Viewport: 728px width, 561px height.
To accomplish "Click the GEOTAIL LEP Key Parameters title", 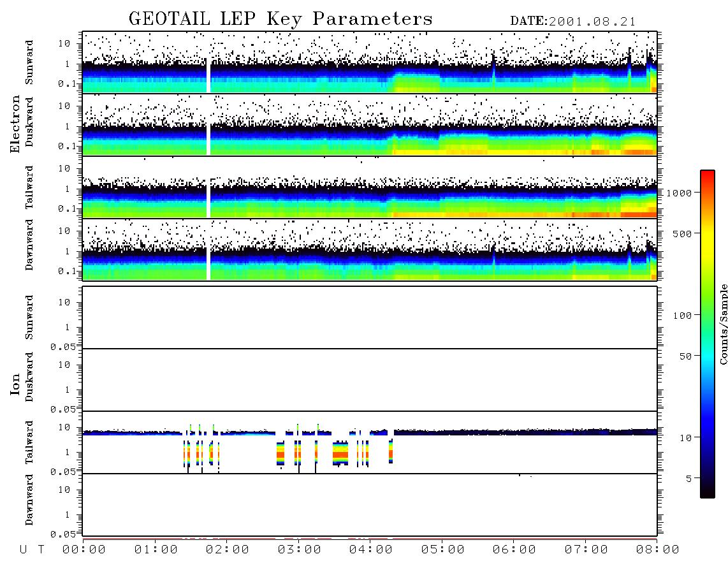I will point(280,19).
